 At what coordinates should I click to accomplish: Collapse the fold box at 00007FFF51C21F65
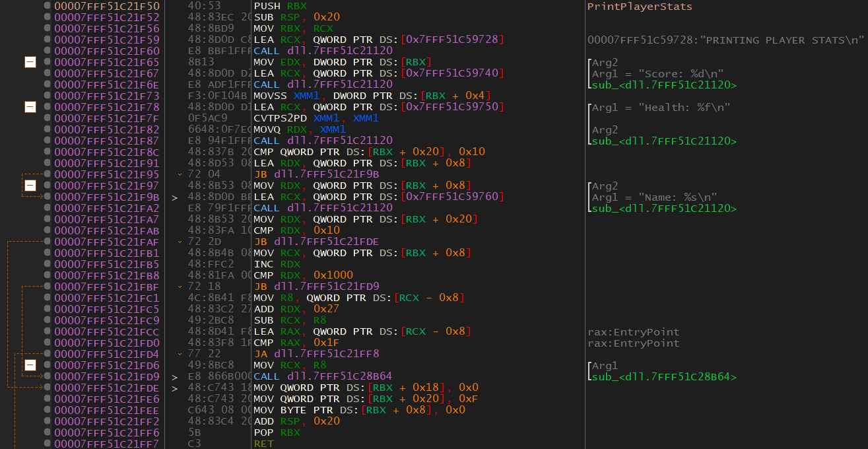(x=30, y=62)
